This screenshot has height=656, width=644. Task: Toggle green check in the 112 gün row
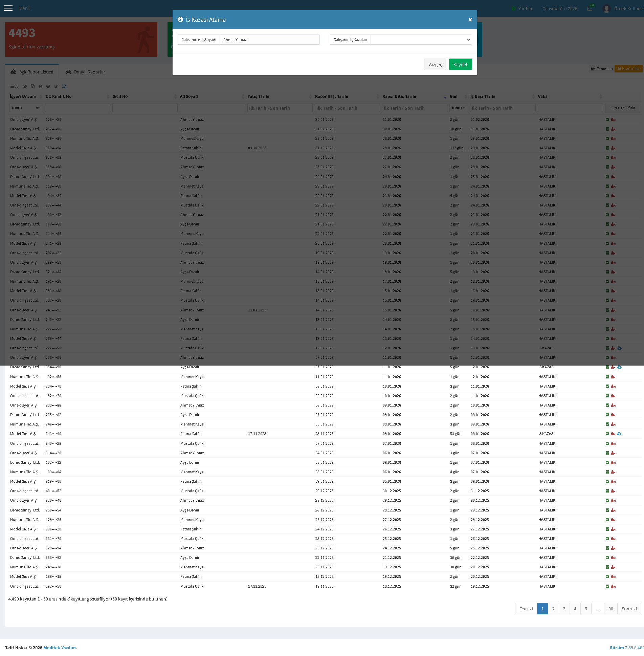607,148
